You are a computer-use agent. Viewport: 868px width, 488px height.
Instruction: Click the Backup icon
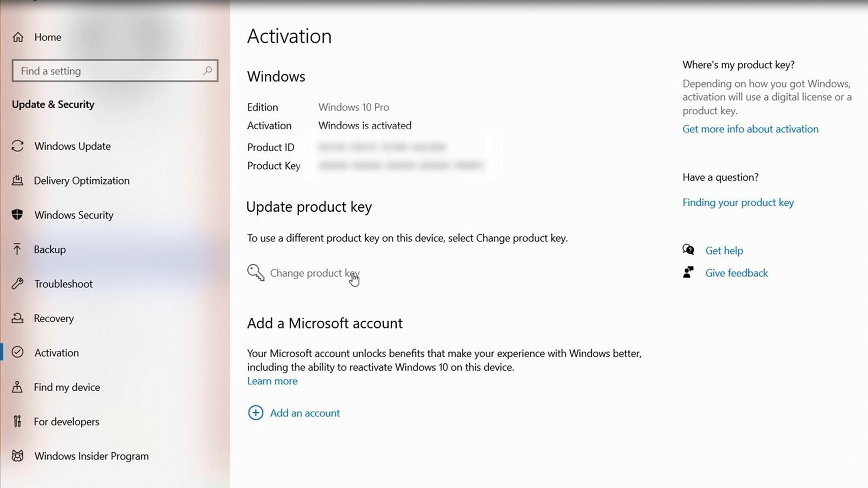point(17,249)
